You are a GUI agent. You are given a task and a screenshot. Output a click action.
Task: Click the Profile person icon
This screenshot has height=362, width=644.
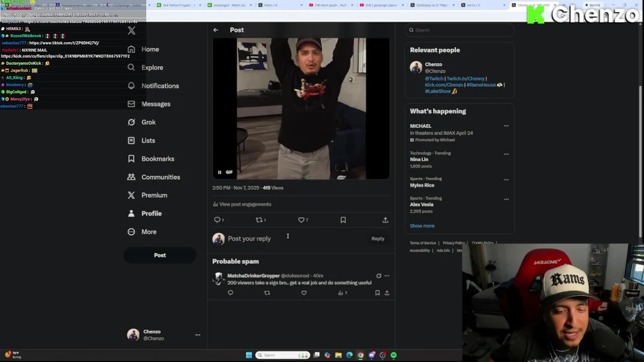tap(131, 214)
